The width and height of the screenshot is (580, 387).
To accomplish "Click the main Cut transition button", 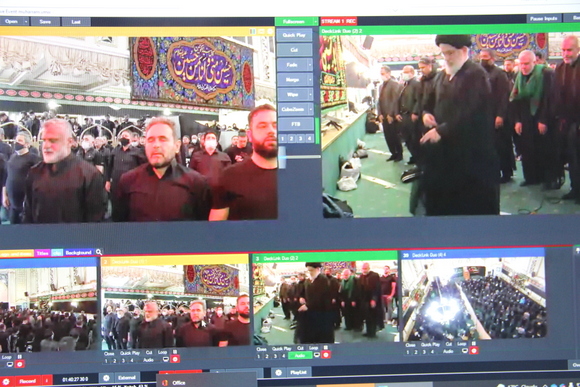I will coord(294,50).
